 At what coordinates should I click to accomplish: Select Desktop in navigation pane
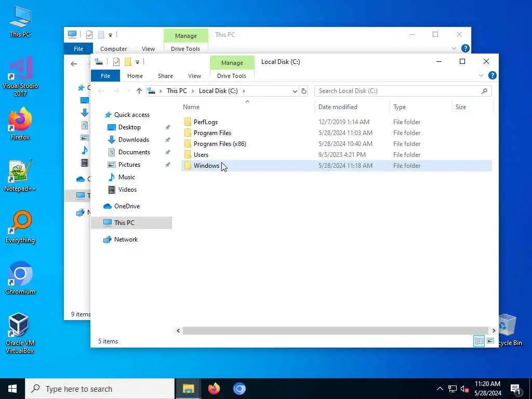[x=129, y=127]
